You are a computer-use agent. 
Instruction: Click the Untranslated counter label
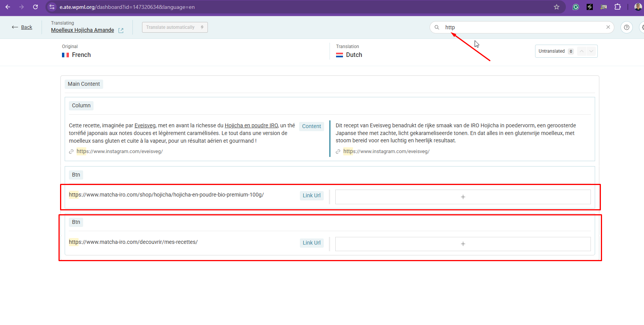[552, 51]
